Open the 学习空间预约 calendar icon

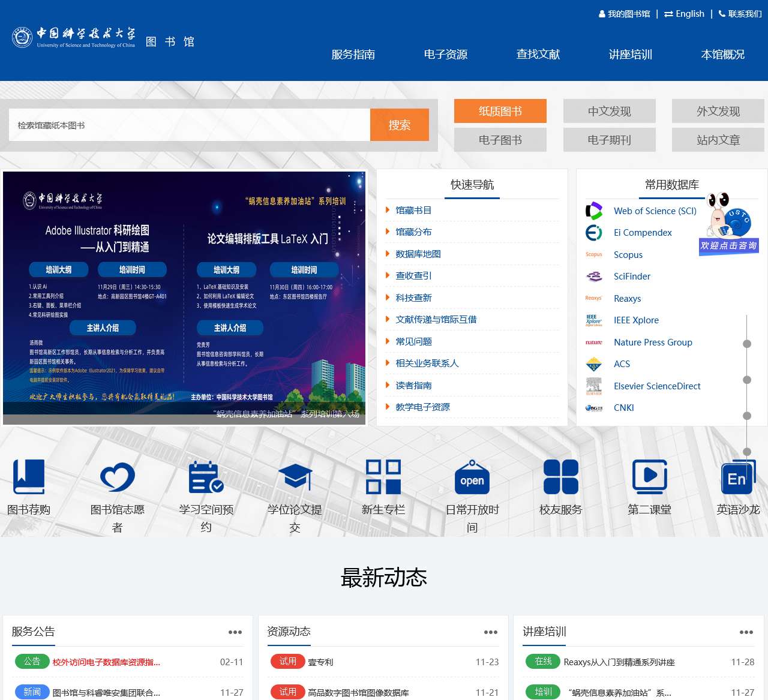point(206,477)
